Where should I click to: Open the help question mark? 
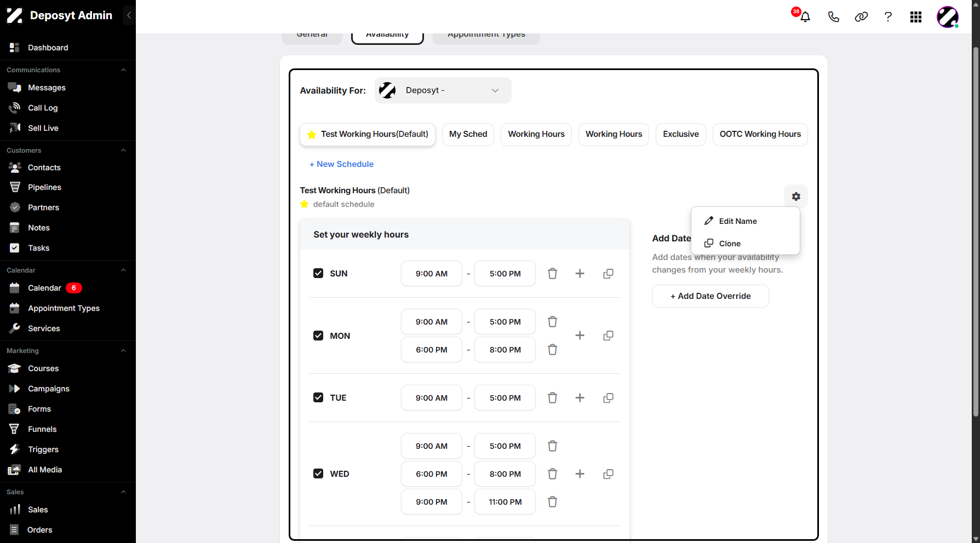(x=888, y=17)
